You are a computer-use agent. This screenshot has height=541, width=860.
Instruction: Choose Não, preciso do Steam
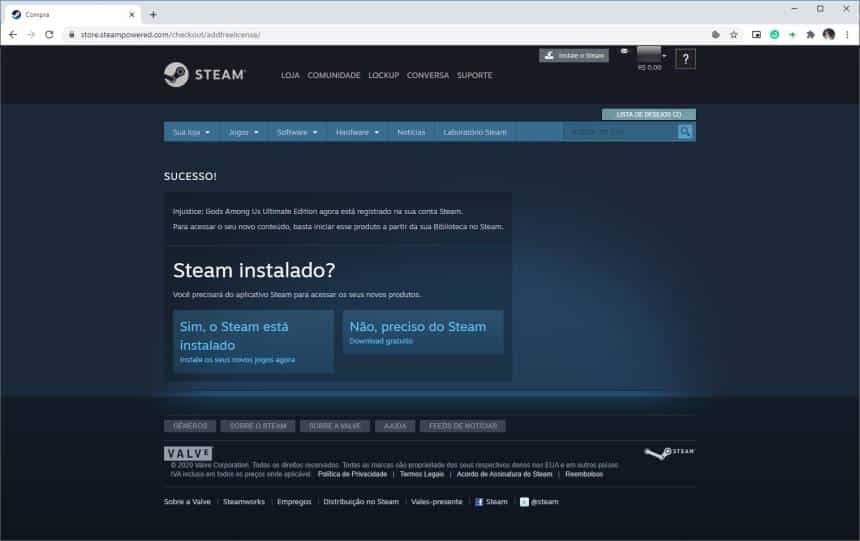click(x=423, y=333)
